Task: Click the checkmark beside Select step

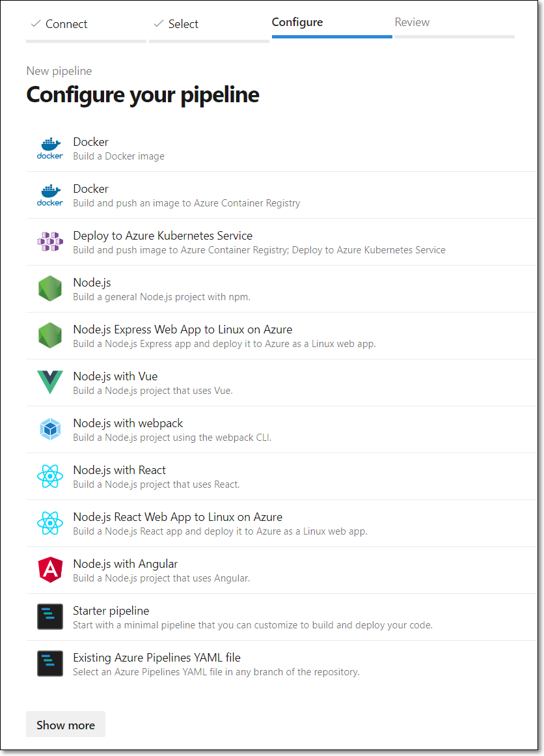Action: (x=159, y=23)
